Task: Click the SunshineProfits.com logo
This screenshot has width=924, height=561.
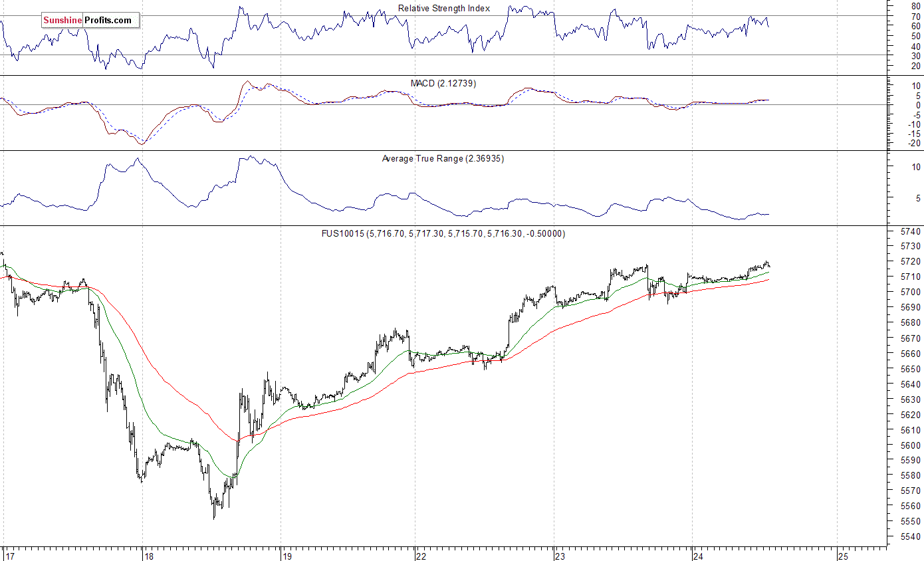Action: [90, 21]
